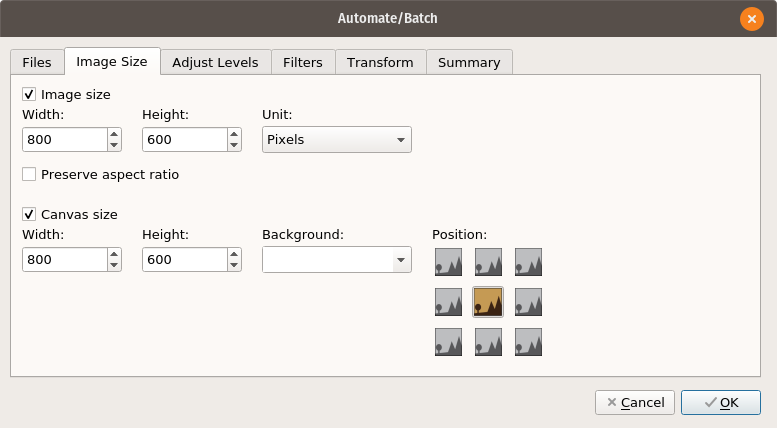Screen dimensions: 777x428
Task: Increase image Width with up arrow
Action: (114, 134)
